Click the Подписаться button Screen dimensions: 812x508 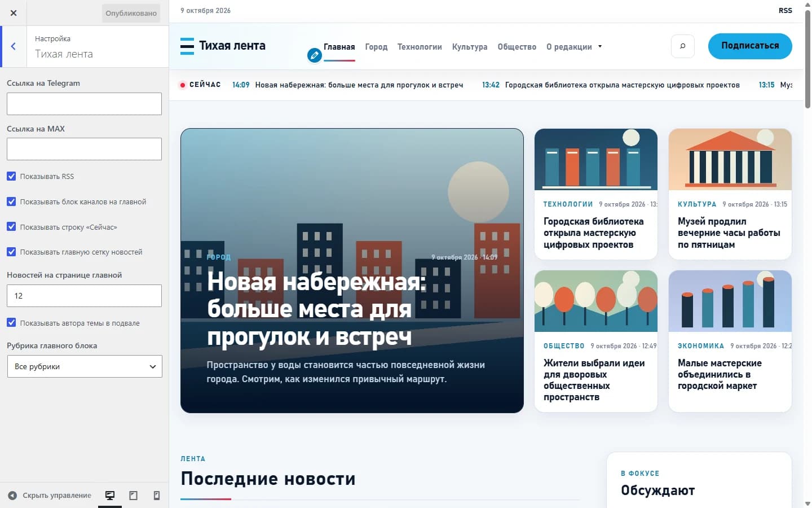tap(750, 46)
